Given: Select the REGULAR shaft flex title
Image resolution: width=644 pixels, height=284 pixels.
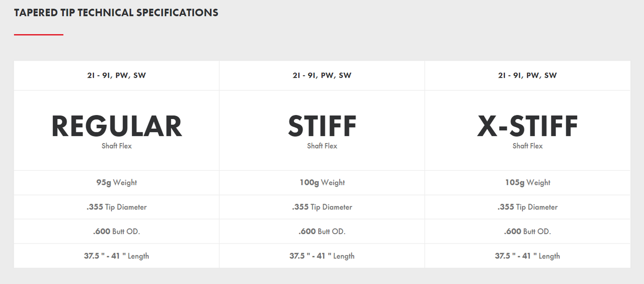Looking at the screenshot, I should tap(117, 126).
